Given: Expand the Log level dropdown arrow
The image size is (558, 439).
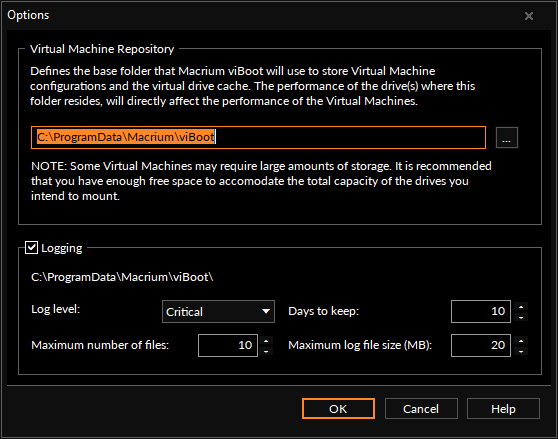Looking at the screenshot, I should tap(265, 312).
